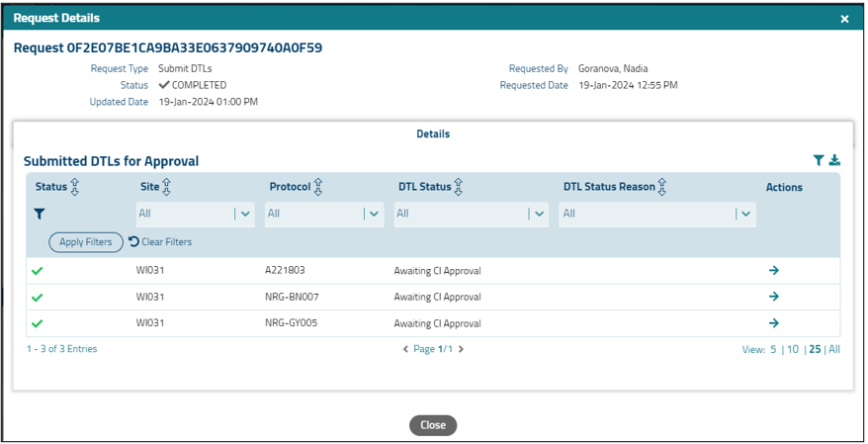Viewport: 868px width, 444px height.
Task: Click the Protocol column header
Action: [x=290, y=187]
